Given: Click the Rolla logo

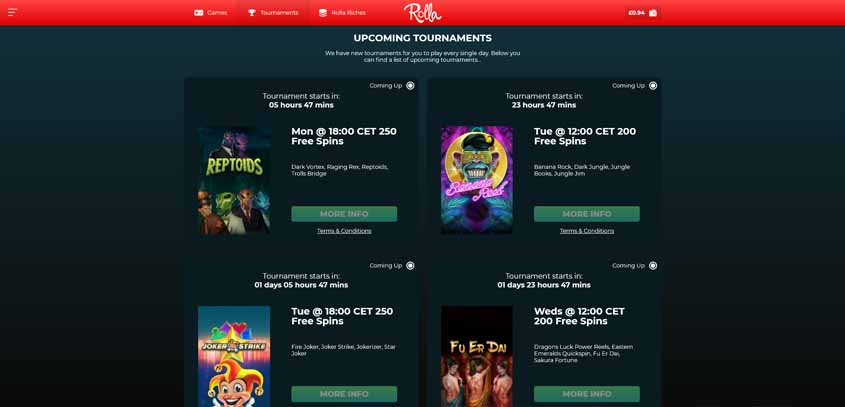Looking at the screenshot, I should (422, 12).
